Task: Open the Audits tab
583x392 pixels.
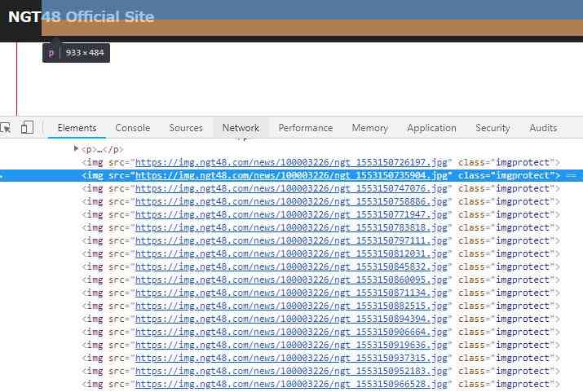Action: (x=543, y=128)
